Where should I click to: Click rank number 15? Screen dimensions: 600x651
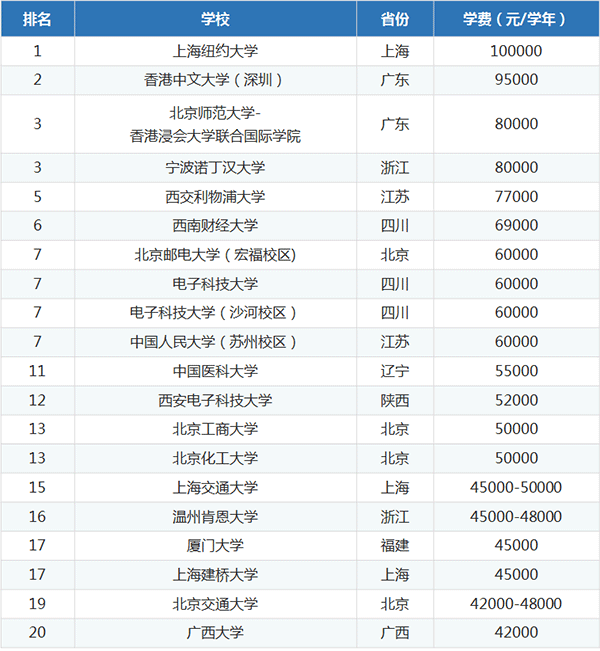(37, 487)
